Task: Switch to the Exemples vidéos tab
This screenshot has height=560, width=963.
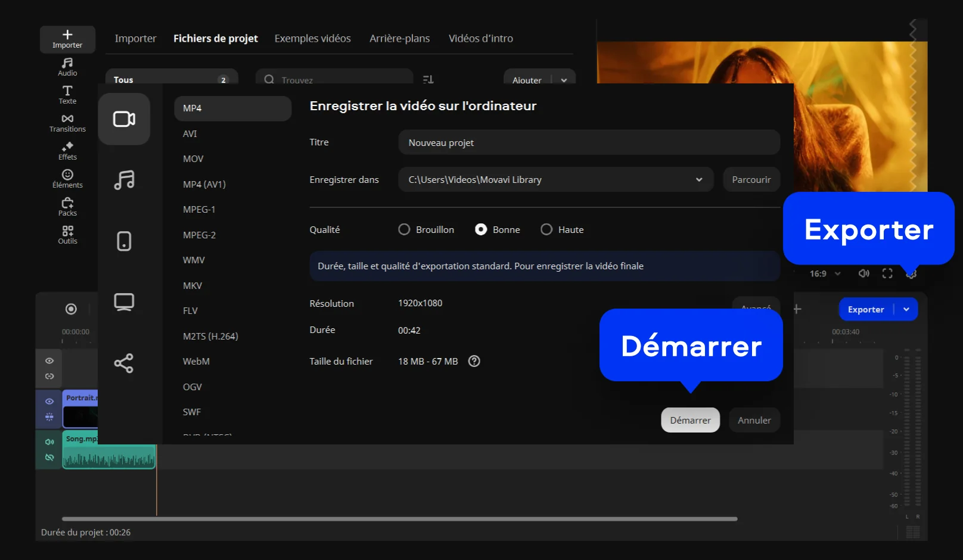Action: point(312,38)
